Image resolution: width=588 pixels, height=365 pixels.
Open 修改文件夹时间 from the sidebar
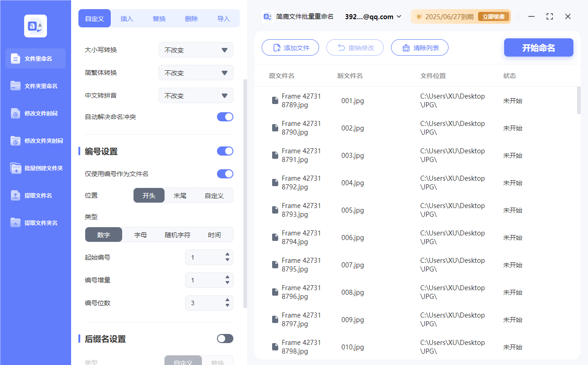click(35, 141)
